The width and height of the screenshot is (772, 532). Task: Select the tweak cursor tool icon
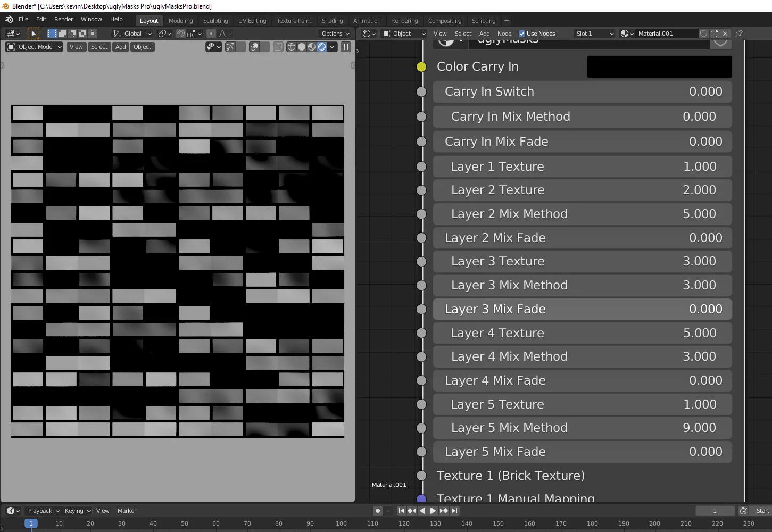34,34
